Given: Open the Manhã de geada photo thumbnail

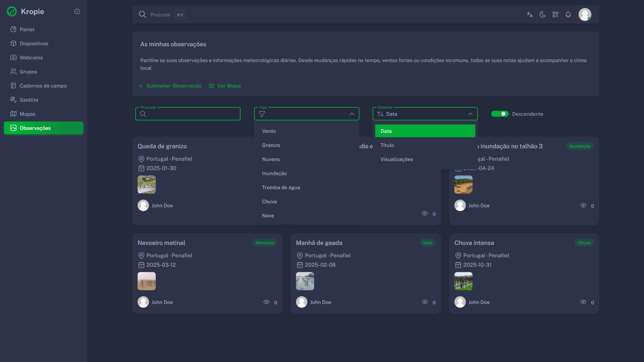Looking at the screenshot, I should (305, 281).
